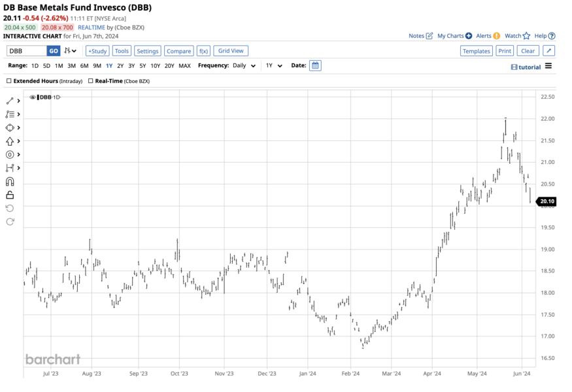Click the DBB symbol input field
The height and width of the screenshot is (392, 572).
tap(27, 51)
